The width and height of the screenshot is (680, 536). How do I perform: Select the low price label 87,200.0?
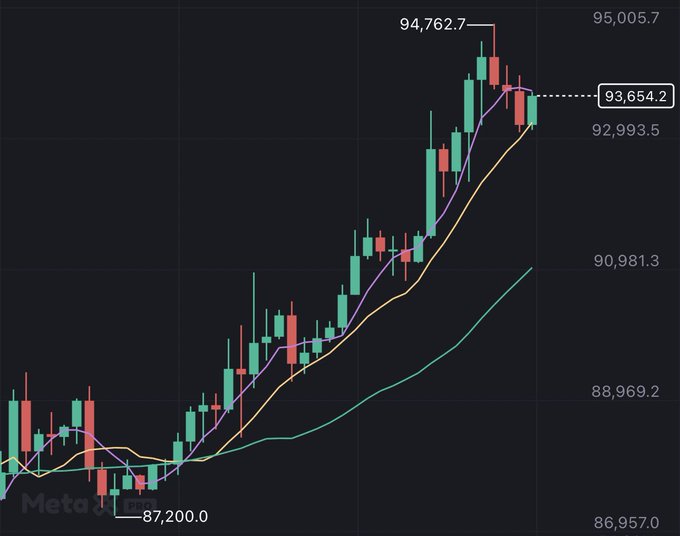pyautogui.click(x=175, y=516)
